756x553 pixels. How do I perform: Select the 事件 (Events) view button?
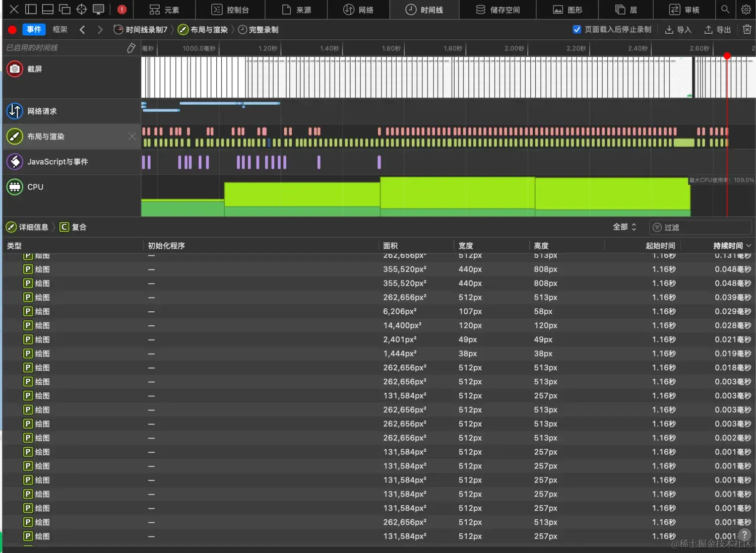pyautogui.click(x=34, y=30)
